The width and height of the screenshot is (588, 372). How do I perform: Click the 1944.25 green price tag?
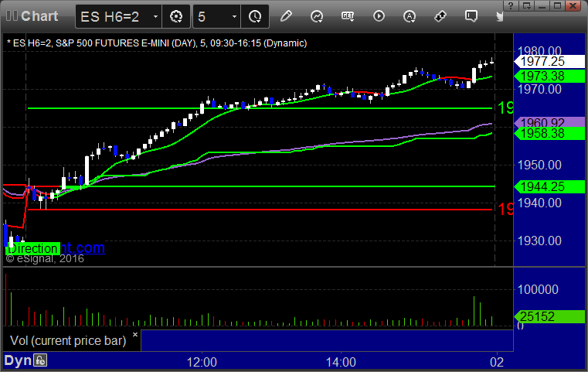coord(549,186)
